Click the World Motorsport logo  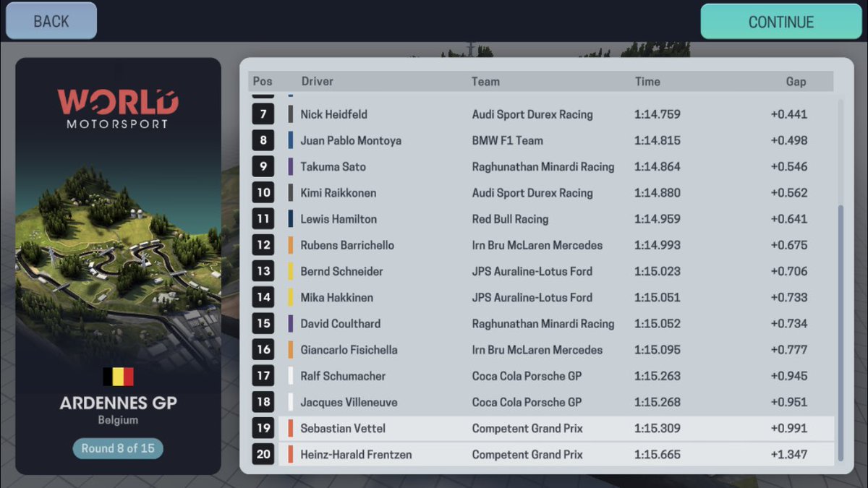click(118, 108)
